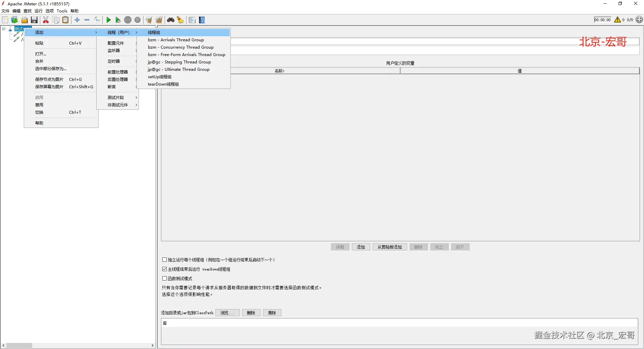The width and height of the screenshot is (644, 349).
Task: Click the Test Plan flask icon in the tree
Action: click(x=10, y=29)
